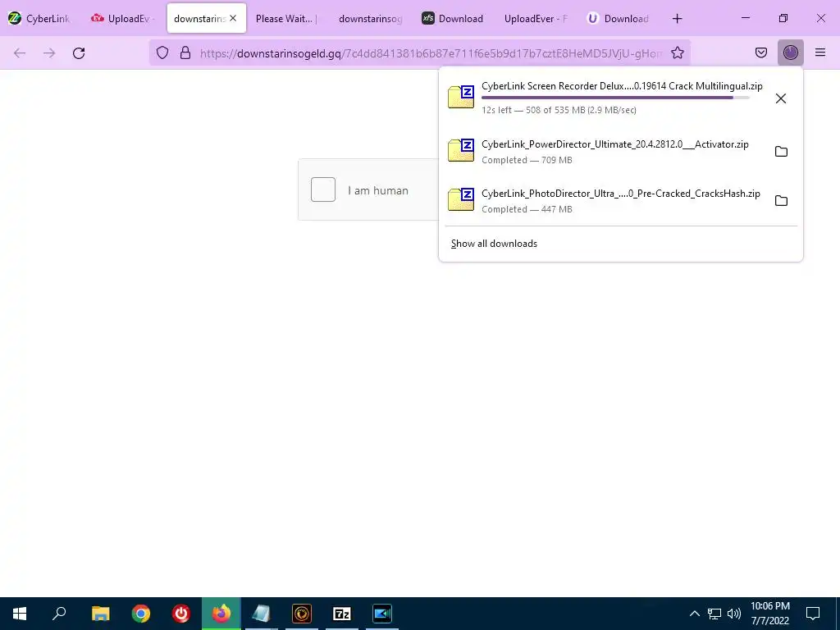Click the zip icon of PowerDirector download

pos(461,150)
